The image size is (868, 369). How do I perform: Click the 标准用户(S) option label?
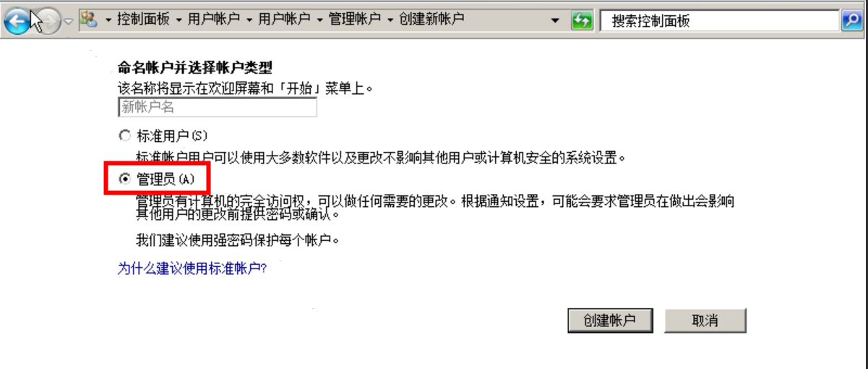coord(171,135)
